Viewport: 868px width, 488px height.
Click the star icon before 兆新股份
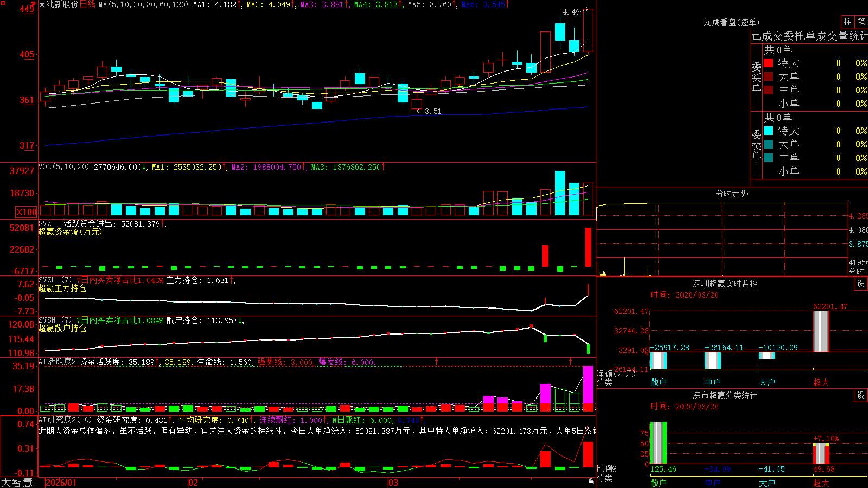42,4
